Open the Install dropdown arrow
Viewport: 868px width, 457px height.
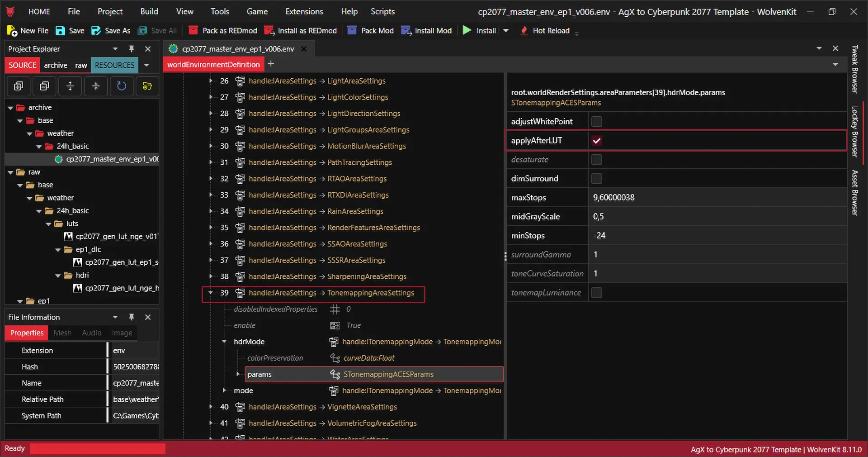[x=506, y=31]
